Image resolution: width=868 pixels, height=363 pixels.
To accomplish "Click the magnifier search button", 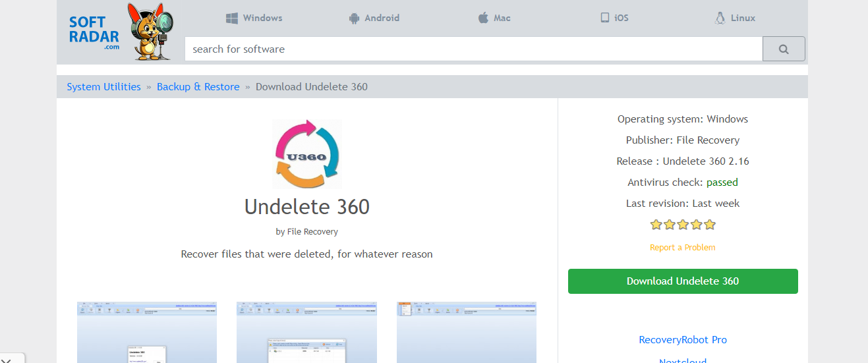I will (x=784, y=49).
